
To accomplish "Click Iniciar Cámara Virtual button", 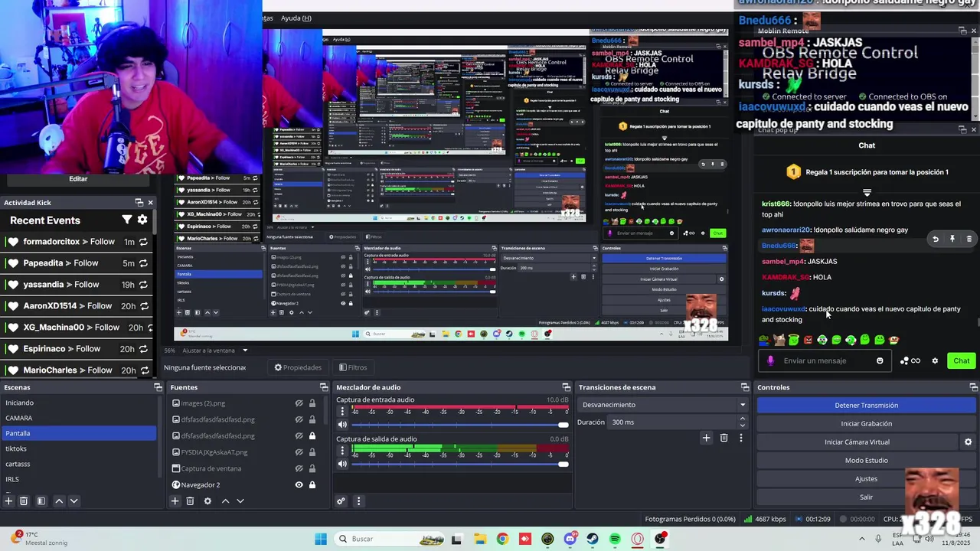I will tap(857, 442).
